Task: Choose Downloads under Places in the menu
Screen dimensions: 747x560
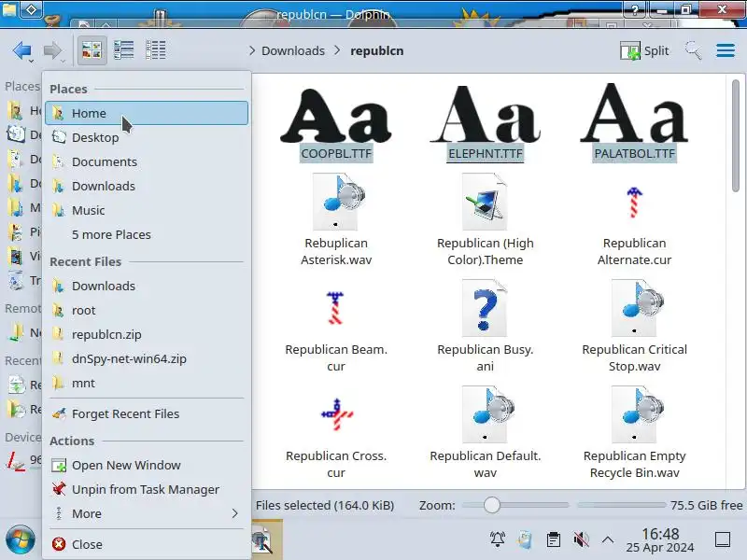Action: tap(147, 186)
